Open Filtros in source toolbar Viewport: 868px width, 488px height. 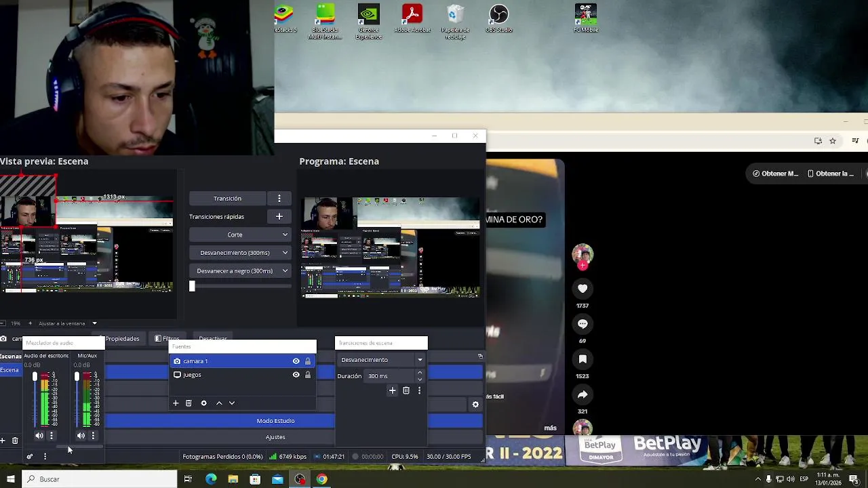(x=167, y=339)
